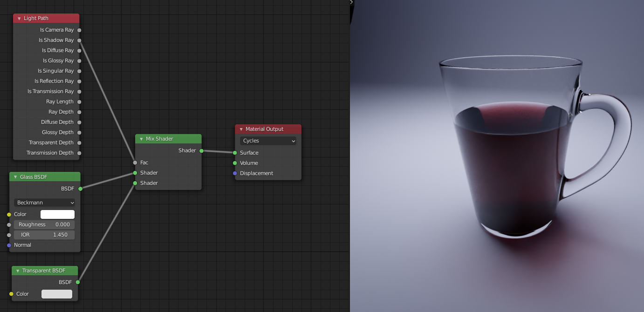Viewport: 644px width, 312px height.
Task: Click the Shader input linked to Transparent BSDF
Action: tap(135, 183)
